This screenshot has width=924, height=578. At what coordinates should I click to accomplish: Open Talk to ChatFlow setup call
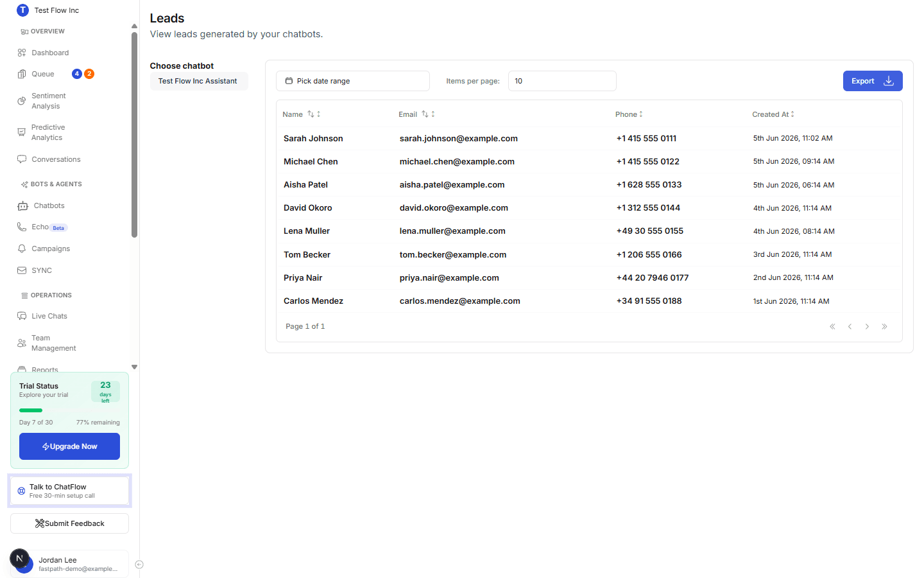(69, 491)
